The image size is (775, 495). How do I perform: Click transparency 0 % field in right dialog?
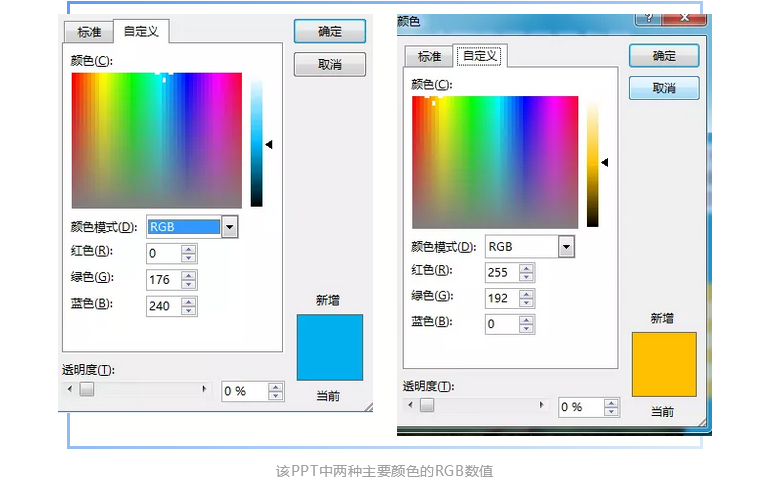click(581, 407)
